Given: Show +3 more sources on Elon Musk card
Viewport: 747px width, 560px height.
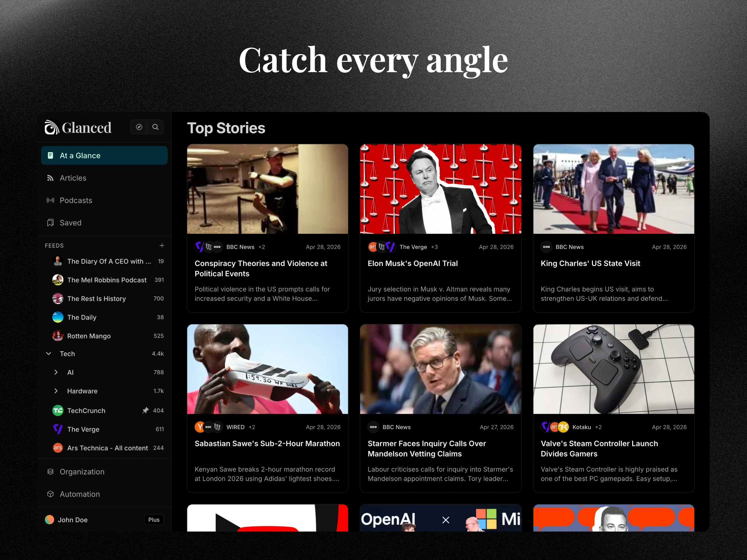Looking at the screenshot, I should [434, 247].
